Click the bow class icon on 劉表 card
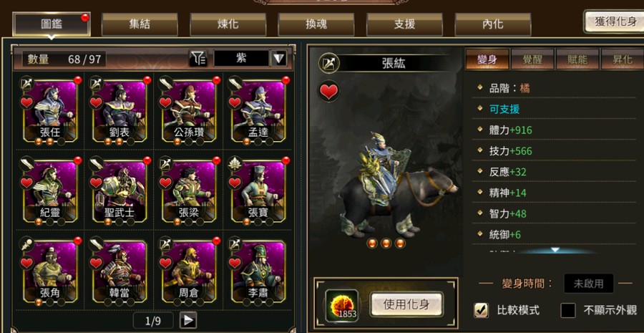Viewport: 644px width, 333px height. [96, 83]
